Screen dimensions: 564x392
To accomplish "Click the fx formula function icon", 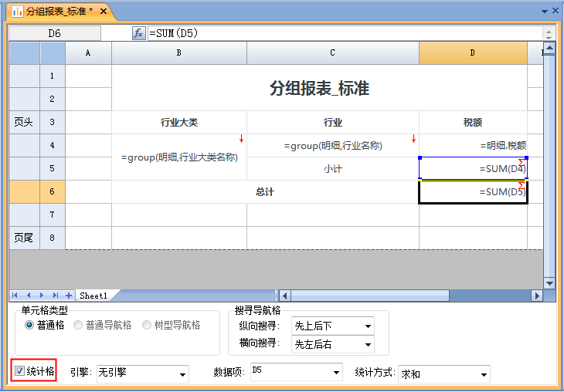I will 139,33.
